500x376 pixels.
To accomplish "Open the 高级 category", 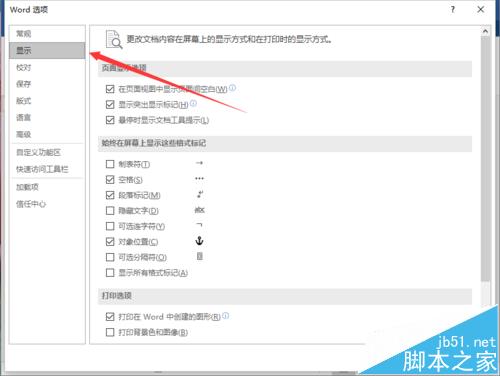I will [x=47, y=134].
